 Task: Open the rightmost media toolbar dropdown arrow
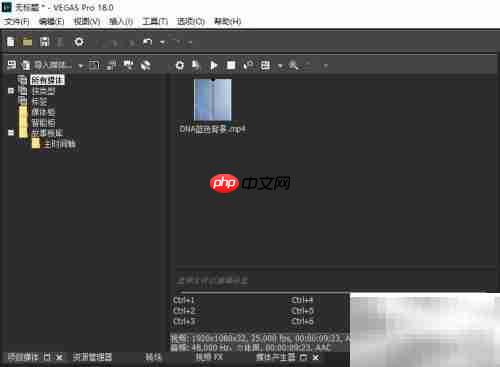pos(326,66)
